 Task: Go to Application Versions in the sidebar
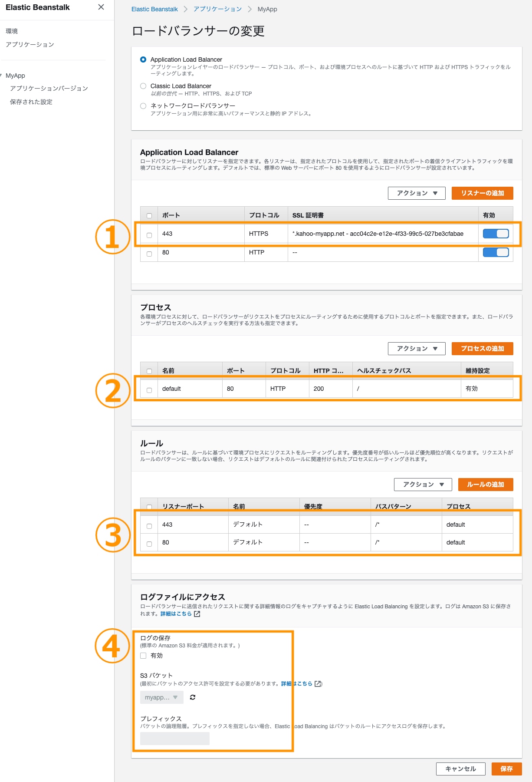click(49, 89)
